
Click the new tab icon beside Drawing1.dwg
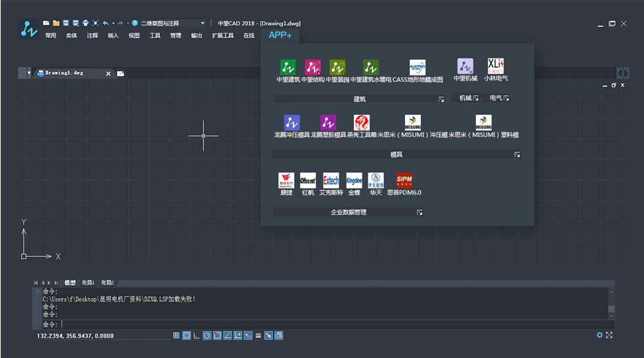(x=120, y=74)
